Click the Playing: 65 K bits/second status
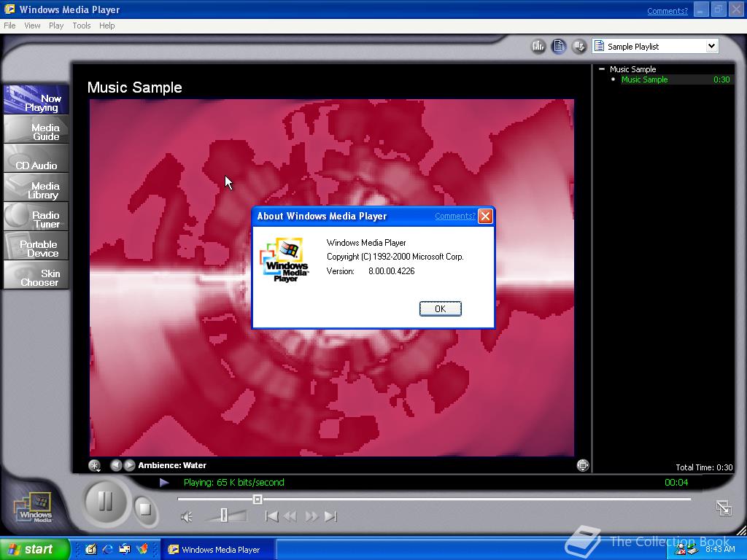The image size is (747, 560). pos(234,483)
